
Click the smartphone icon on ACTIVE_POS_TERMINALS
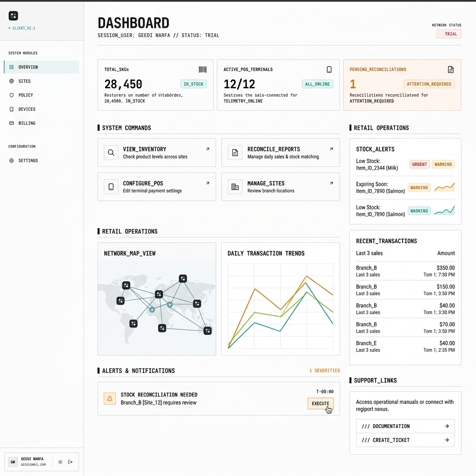[329, 69]
